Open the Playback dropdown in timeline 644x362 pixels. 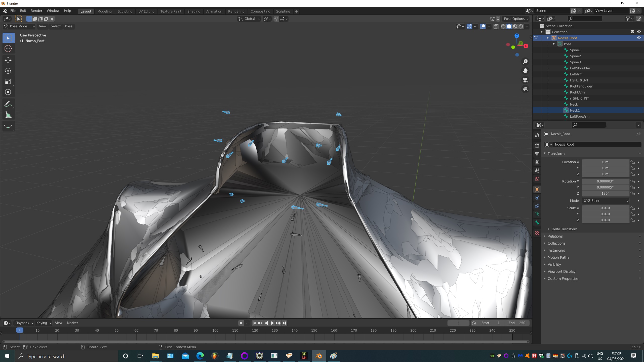(x=24, y=323)
